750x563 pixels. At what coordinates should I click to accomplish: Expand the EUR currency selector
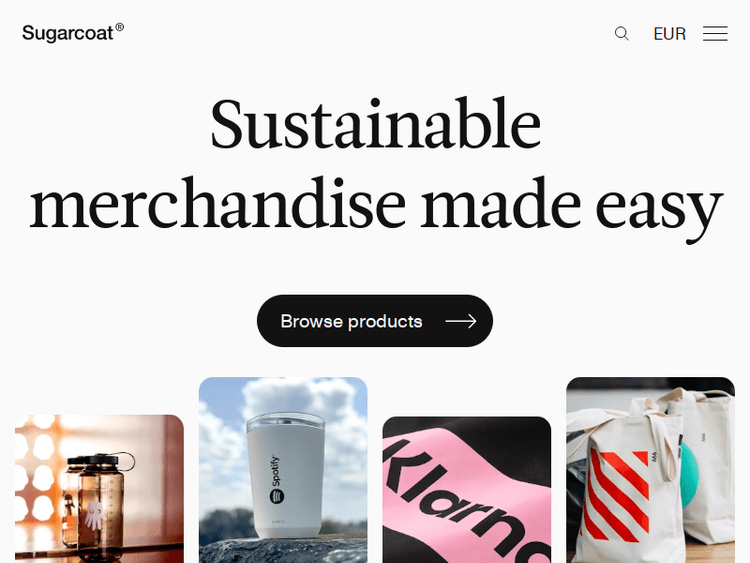(x=670, y=34)
